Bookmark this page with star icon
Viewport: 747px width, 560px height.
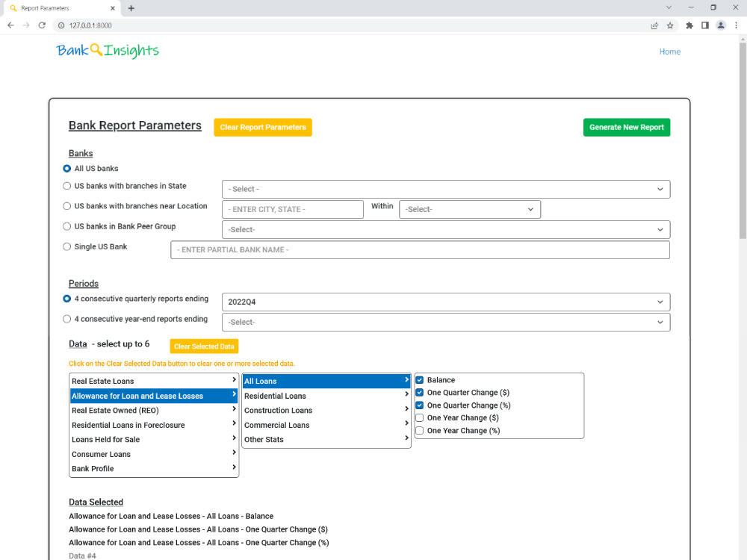670,25
